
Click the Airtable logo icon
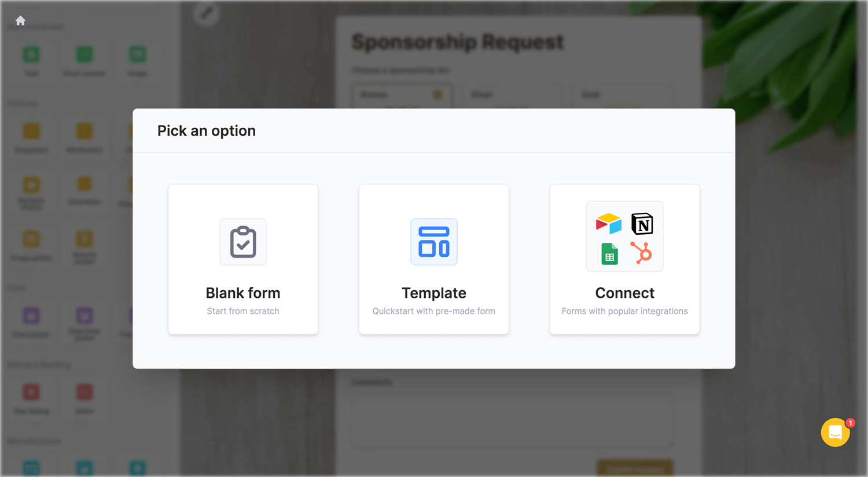coord(609,223)
